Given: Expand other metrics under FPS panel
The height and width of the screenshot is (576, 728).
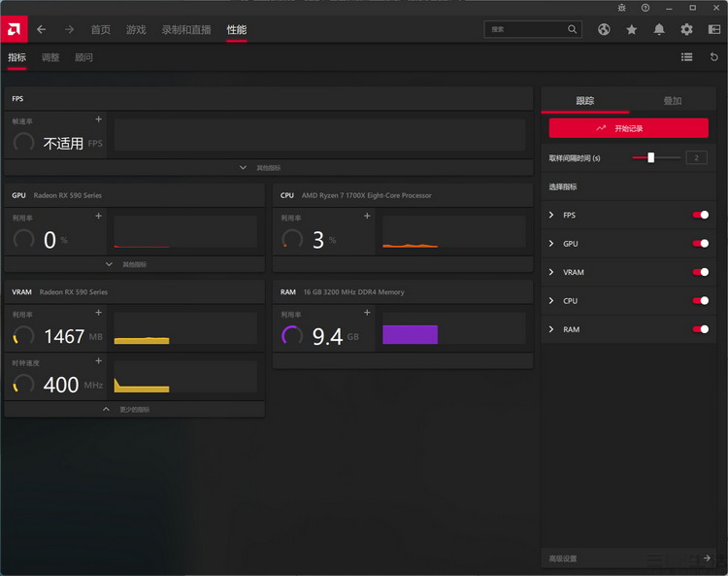Looking at the screenshot, I should pyautogui.click(x=268, y=168).
